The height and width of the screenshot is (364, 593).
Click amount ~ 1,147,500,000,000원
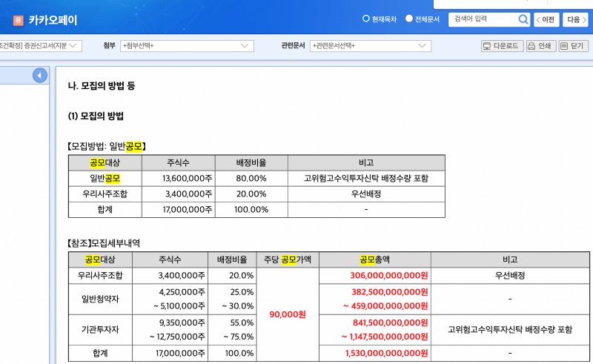pos(385,337)
